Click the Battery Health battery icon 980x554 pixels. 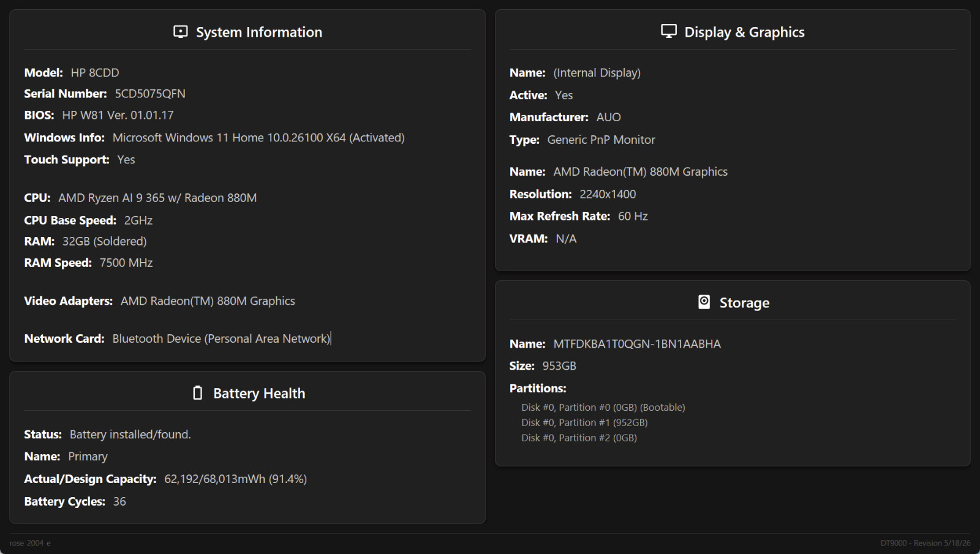(197, 393)
